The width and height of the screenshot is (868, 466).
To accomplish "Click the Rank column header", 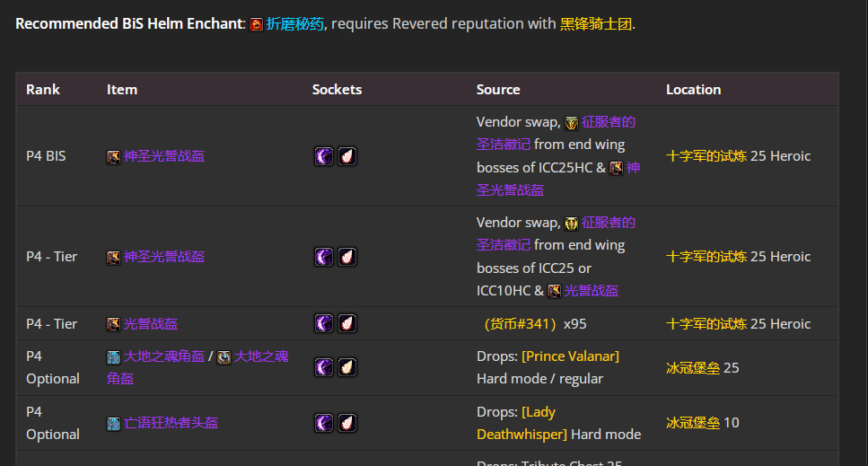I will pyautogui.click(x=43, y=90).
